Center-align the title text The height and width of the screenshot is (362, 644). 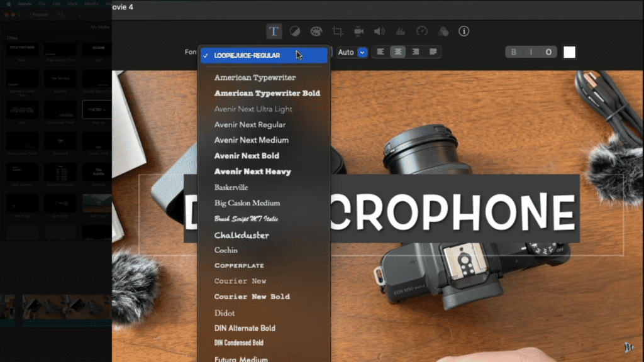click(398, 52)
